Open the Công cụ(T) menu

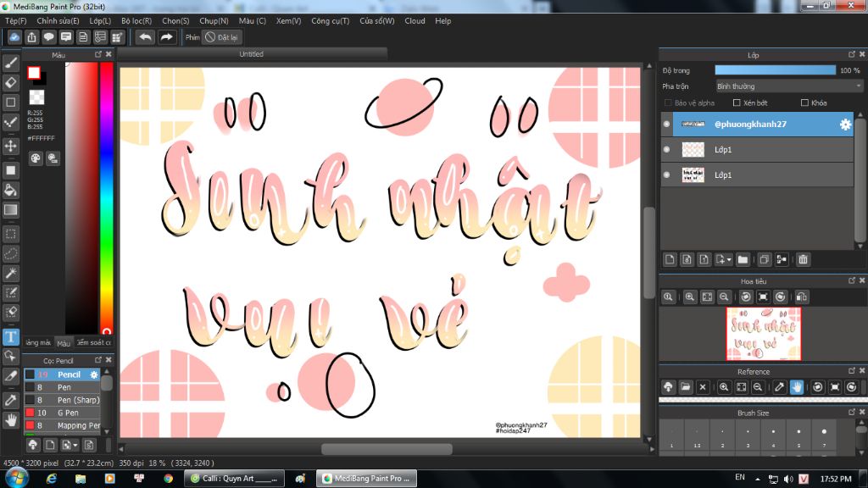pos(330,21)
